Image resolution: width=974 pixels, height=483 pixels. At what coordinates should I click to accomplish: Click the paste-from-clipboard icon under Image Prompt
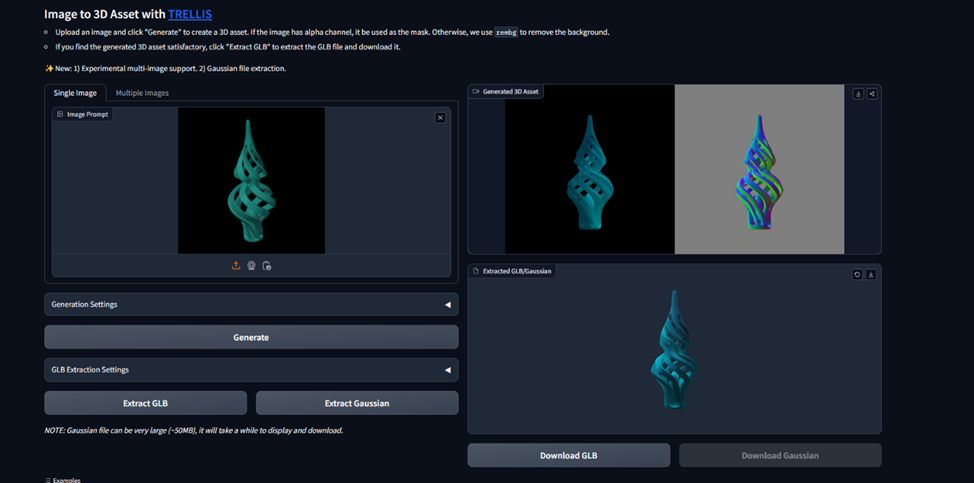266,266
